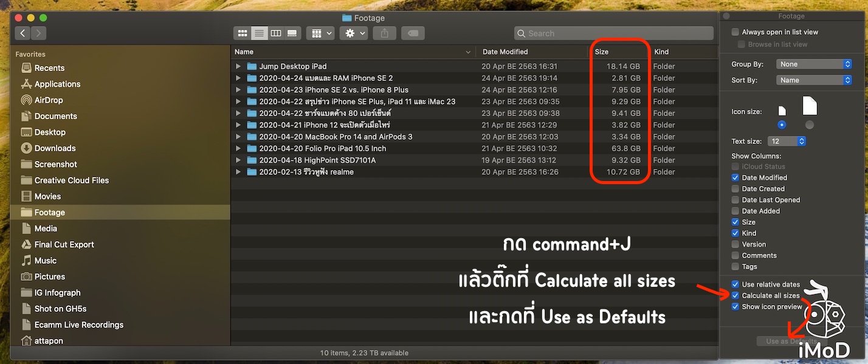Viewport: 868px width, 364px height.
Task: Go back with the back arrow
Action: (23, 33)
